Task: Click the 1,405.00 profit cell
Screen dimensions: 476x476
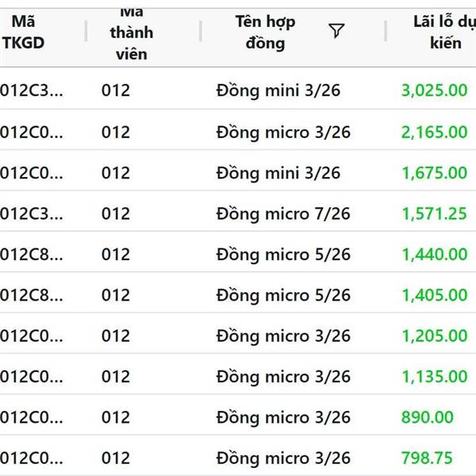Action: click(x=434, y=296)
